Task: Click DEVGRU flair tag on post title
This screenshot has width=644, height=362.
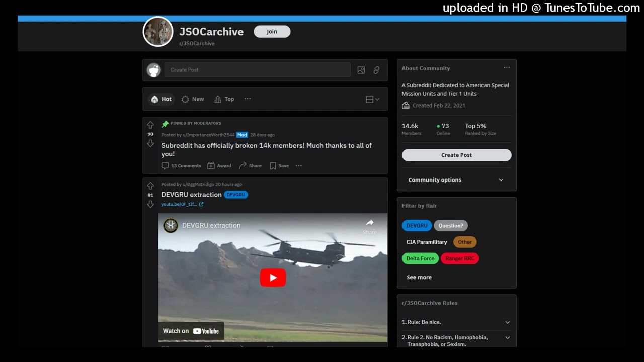Action: [x=236, y=195]
